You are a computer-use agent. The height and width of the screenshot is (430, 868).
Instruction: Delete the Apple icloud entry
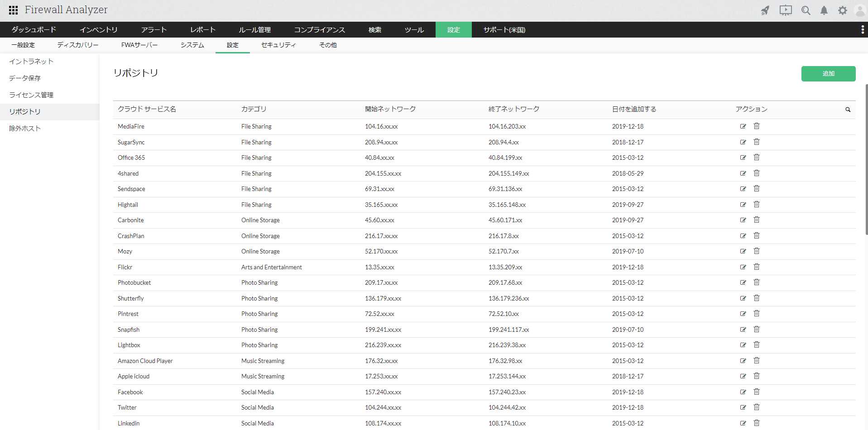[757, 376]
